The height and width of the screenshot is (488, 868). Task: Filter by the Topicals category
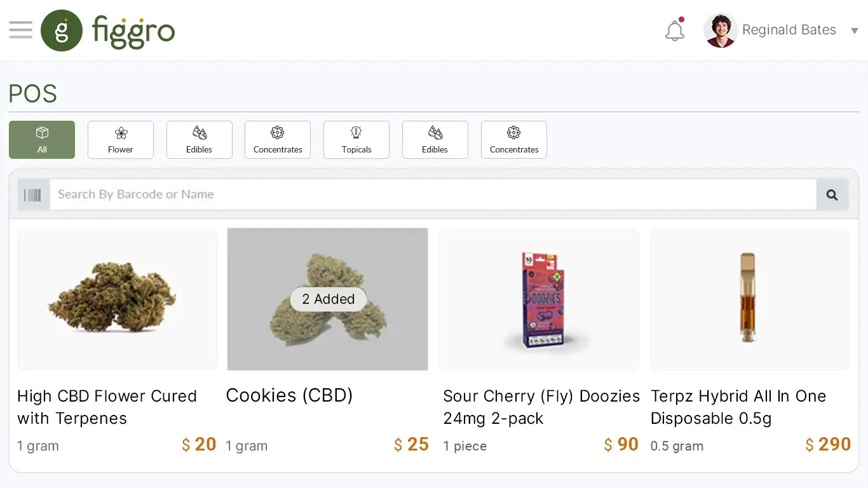[356, 140]
